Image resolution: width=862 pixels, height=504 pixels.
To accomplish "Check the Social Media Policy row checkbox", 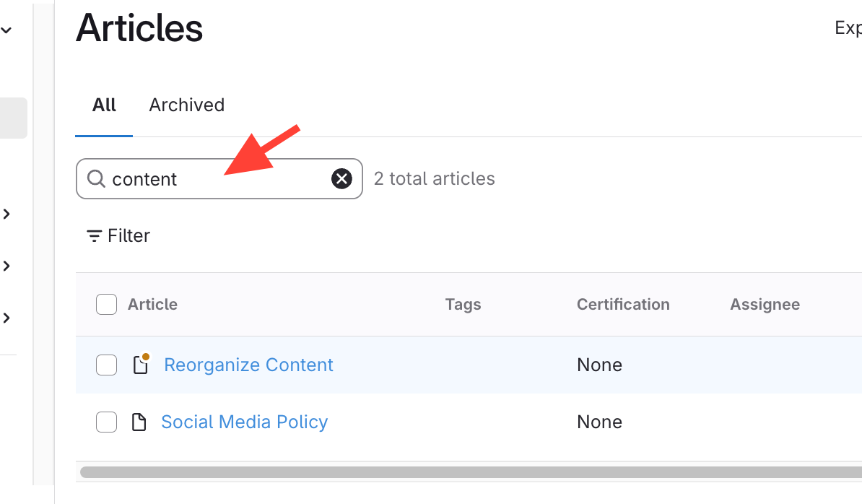I will tap(106, 422).
